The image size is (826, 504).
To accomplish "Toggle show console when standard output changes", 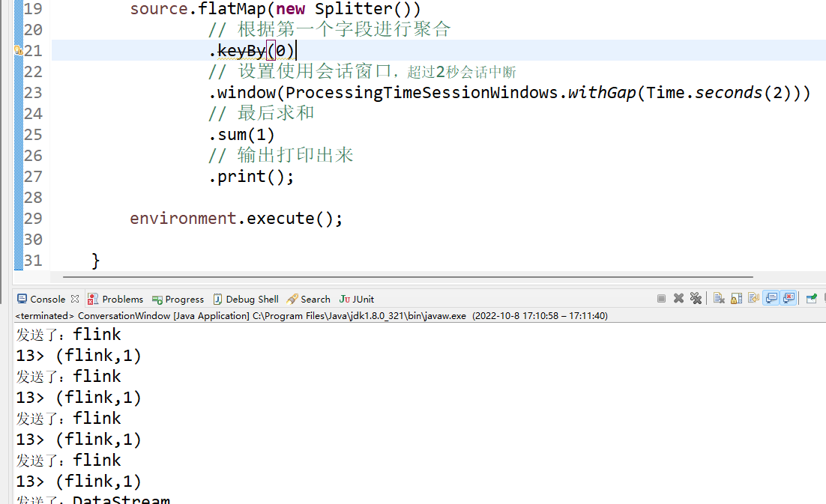I will click(771, 298).
